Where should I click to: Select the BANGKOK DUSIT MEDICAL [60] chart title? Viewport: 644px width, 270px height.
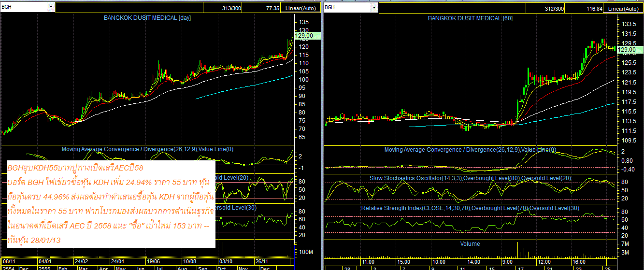point(471,18)
